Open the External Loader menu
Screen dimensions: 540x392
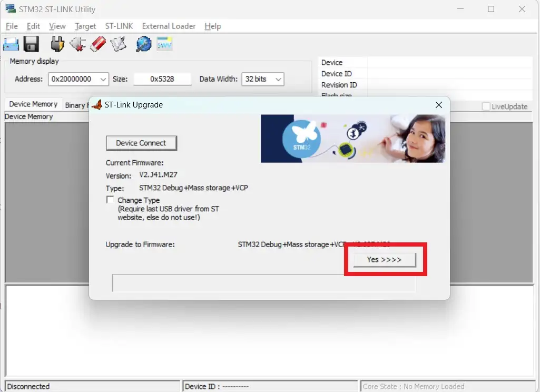point(169,26)
